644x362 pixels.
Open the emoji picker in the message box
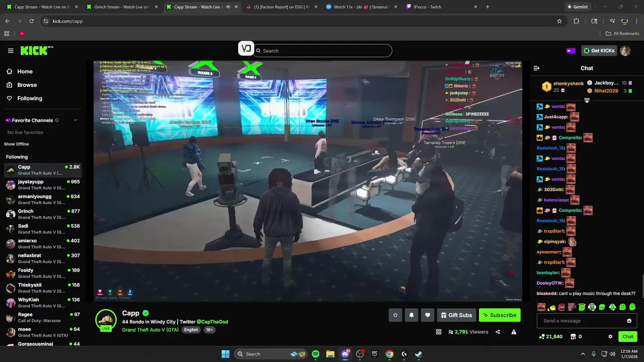point(629,321)
